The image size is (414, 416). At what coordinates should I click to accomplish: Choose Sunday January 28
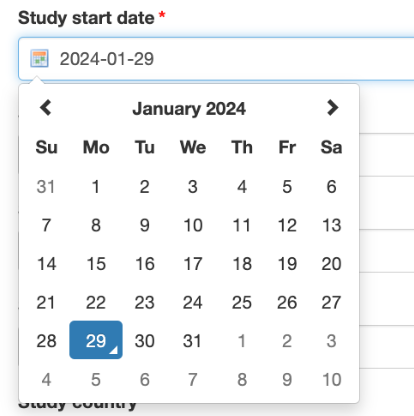coord(46,341)
